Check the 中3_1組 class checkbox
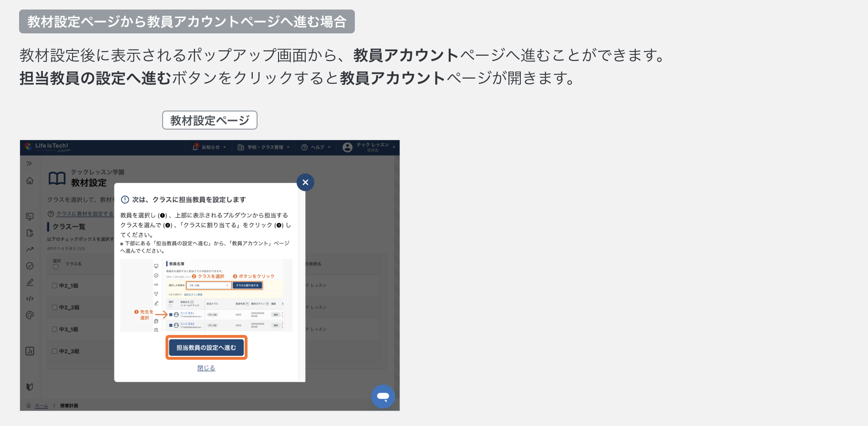 (x=54, y=329)
